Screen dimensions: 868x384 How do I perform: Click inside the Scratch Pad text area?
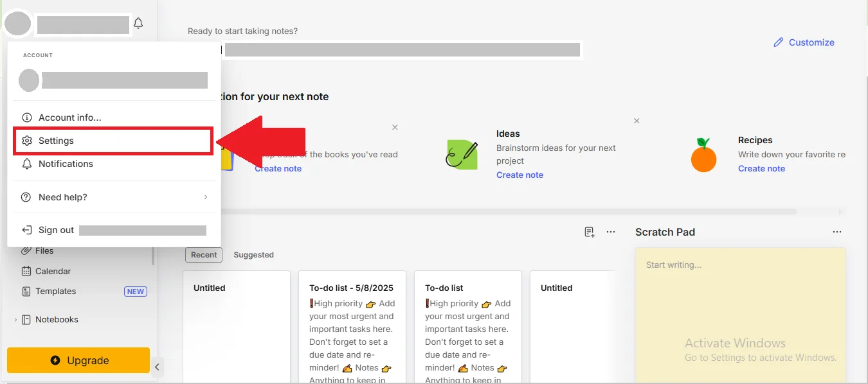(741, 315)
